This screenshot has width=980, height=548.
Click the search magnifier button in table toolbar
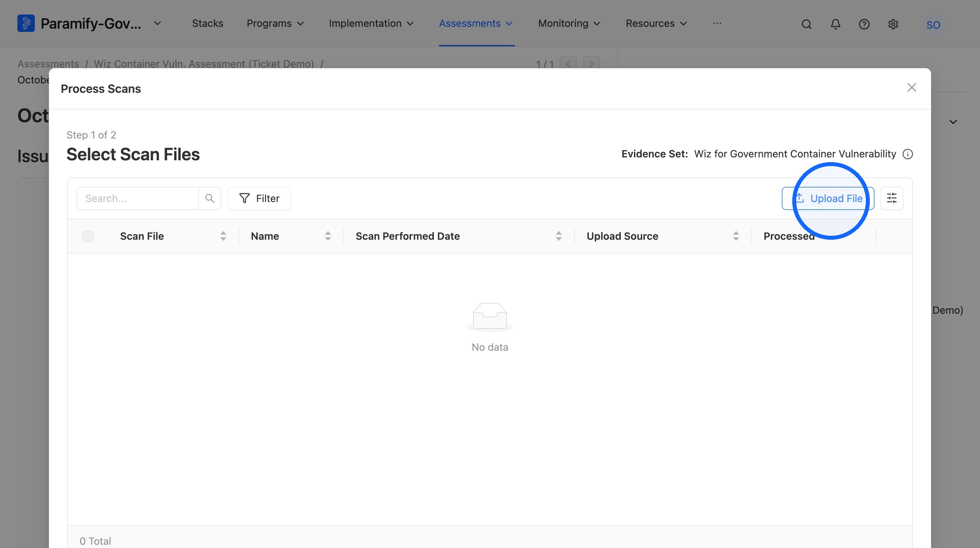(x=209, y=198)
